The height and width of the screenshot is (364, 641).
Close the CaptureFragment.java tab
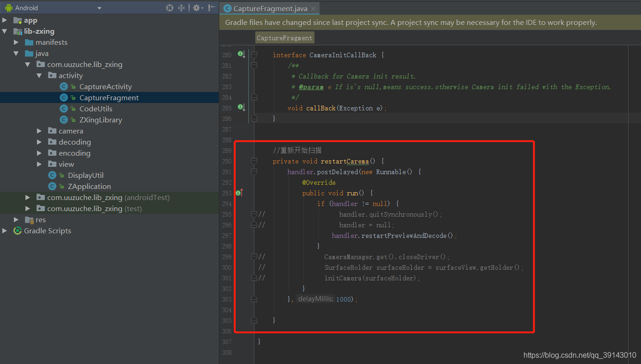point(313,8)
